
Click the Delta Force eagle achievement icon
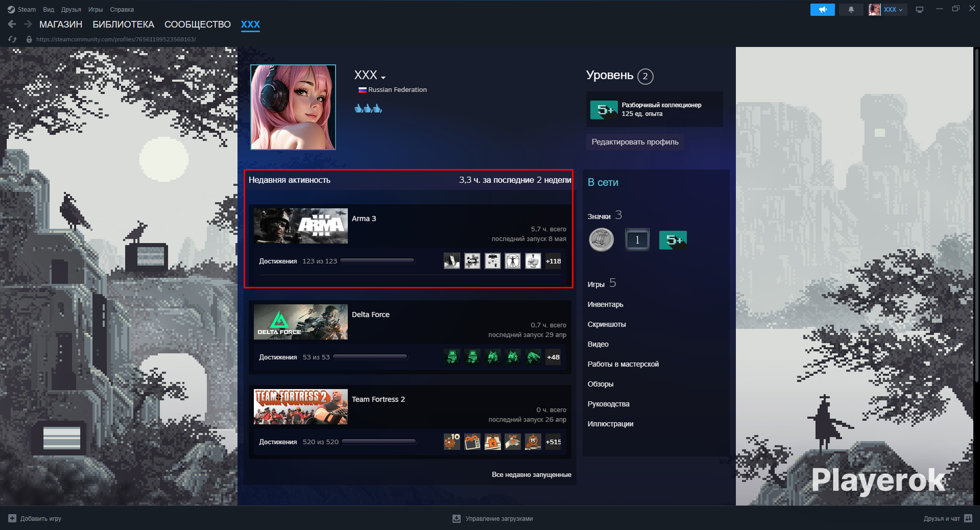click(533, 357)
